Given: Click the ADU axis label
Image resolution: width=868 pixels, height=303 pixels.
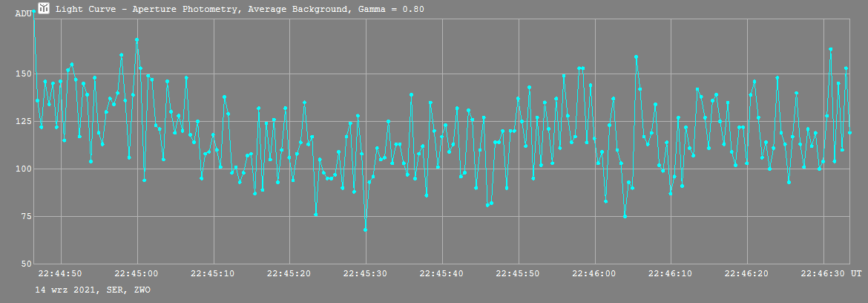Looking at the screenshot, I should 23,13.
